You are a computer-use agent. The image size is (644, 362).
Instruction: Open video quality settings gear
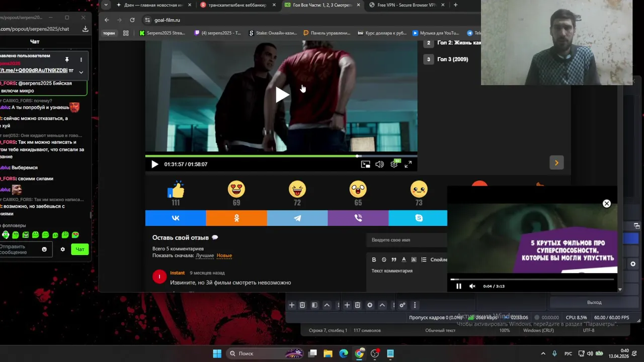pyautogui.click(x=394, y=164)
